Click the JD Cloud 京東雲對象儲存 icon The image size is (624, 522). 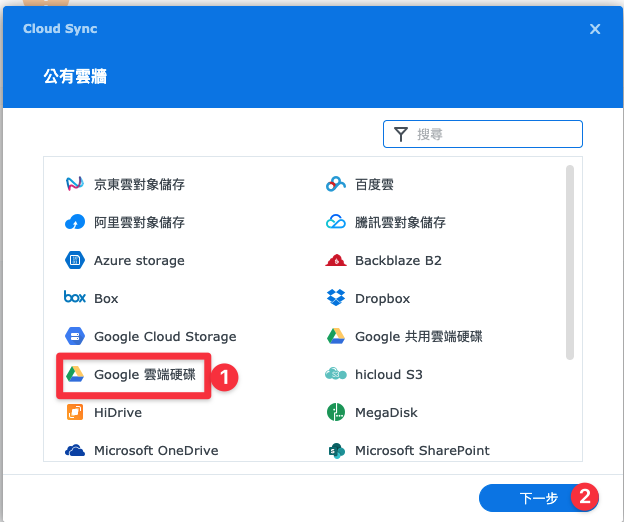[x=74, y=184]
